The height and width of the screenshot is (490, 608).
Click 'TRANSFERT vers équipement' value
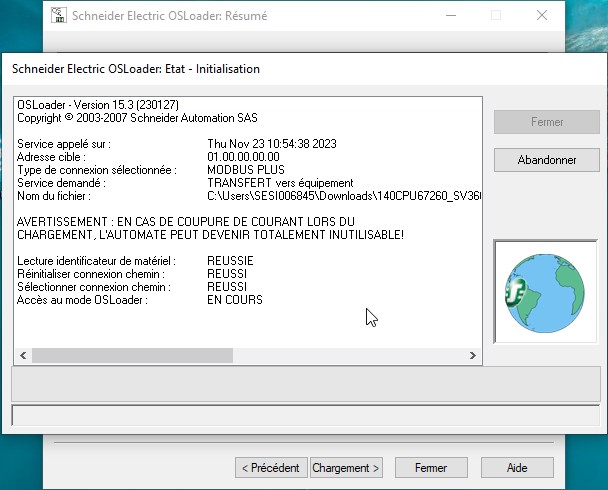280,183
